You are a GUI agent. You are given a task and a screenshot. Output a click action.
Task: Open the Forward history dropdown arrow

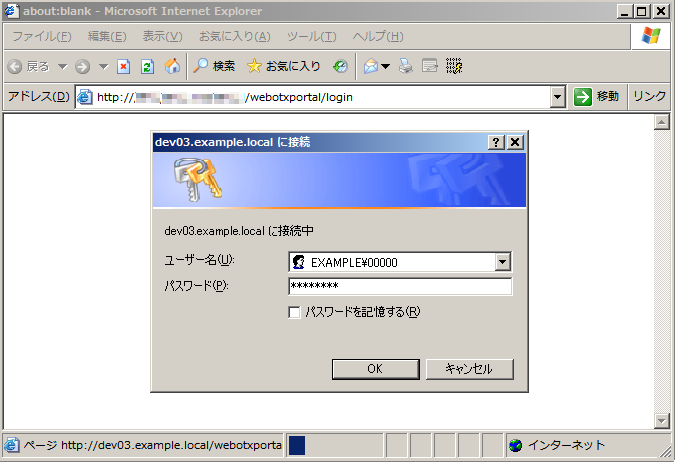click(x=103, y=67)
